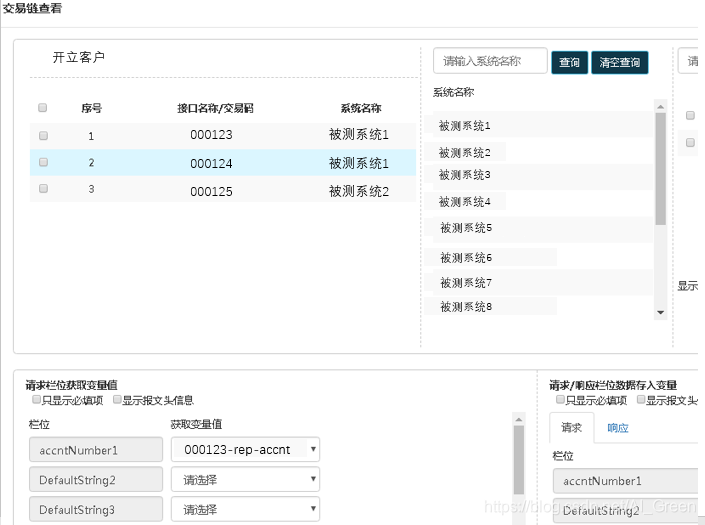
Task: Enable 只显示必填项 under 请求/响应栏位数据存入变量
Action: click(560, 399)
